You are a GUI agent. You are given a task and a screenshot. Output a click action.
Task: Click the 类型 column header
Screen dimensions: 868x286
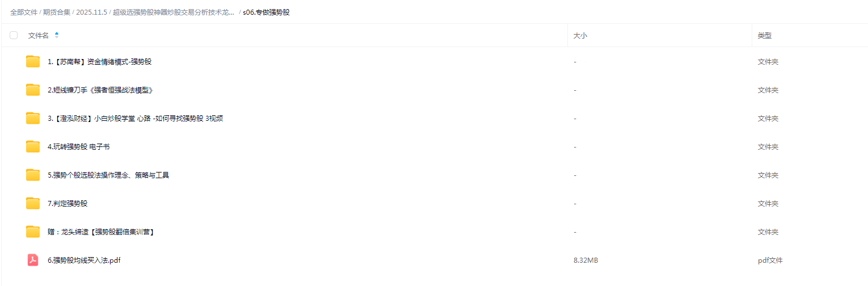point(764,35)
